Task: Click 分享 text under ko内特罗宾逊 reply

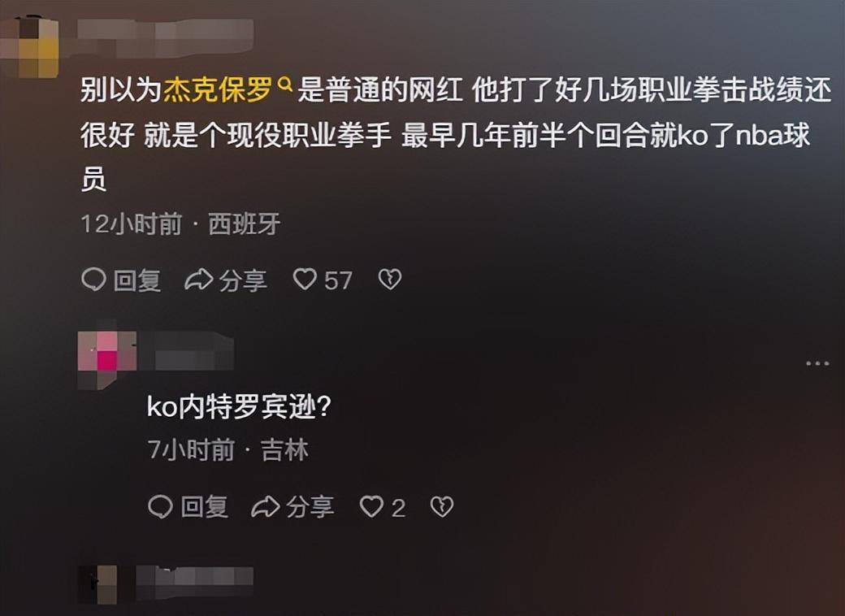Action: point(310,508)
